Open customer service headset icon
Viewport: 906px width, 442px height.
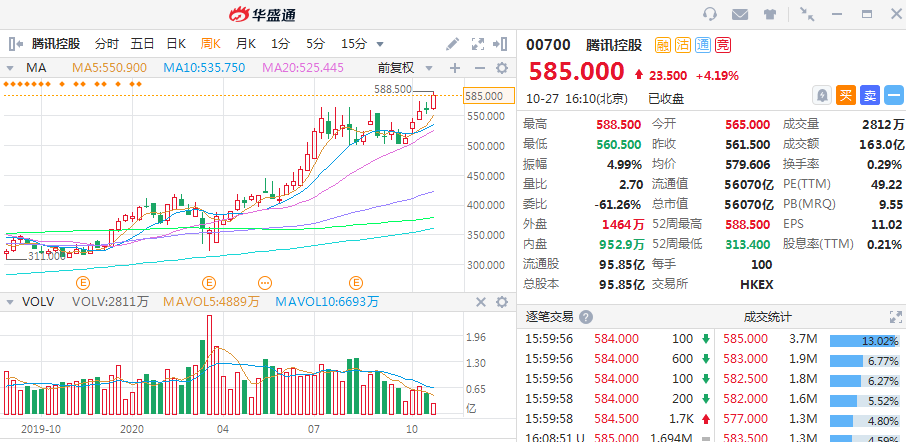click(710, 14)
